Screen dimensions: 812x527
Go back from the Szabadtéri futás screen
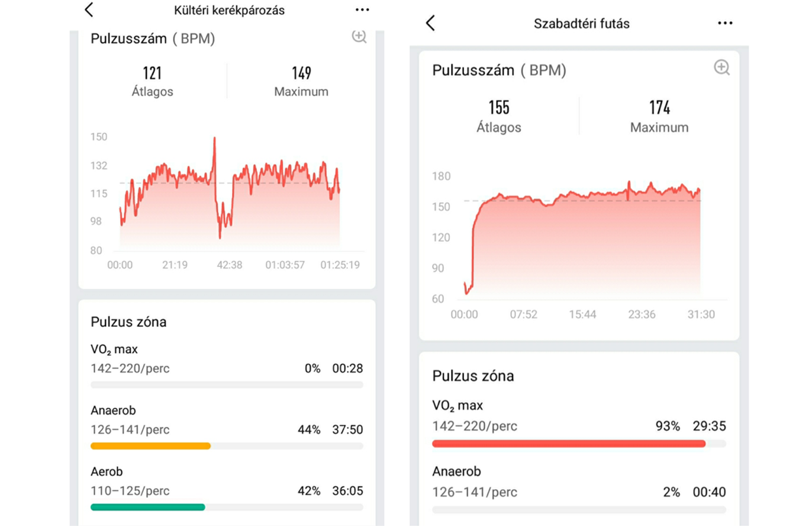pos(430,23)
